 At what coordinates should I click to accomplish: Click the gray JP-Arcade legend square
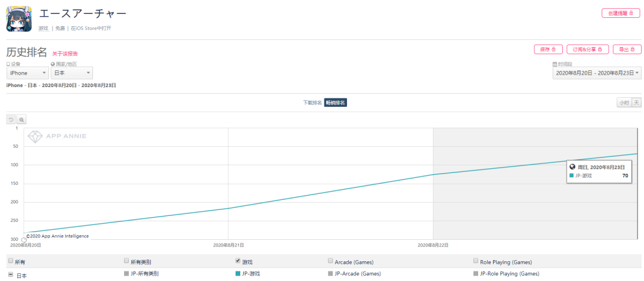point(330,274)
